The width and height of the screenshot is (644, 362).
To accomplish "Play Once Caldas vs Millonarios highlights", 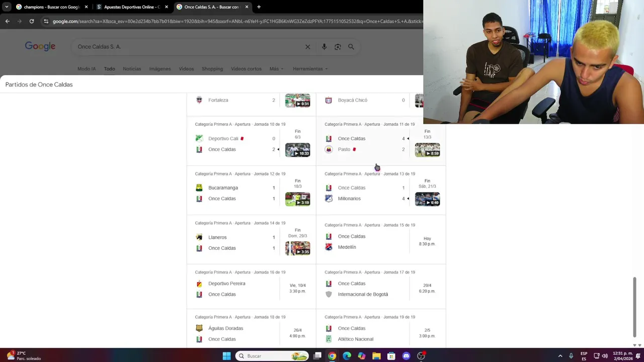I will (x=427, y=199).
